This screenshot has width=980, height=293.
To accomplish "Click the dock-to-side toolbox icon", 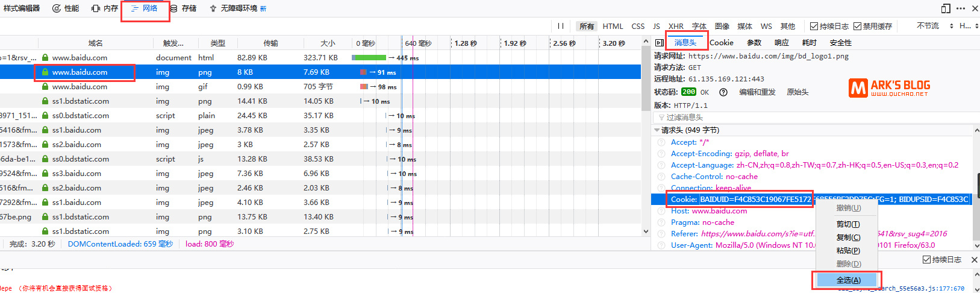I will (946, 8).
